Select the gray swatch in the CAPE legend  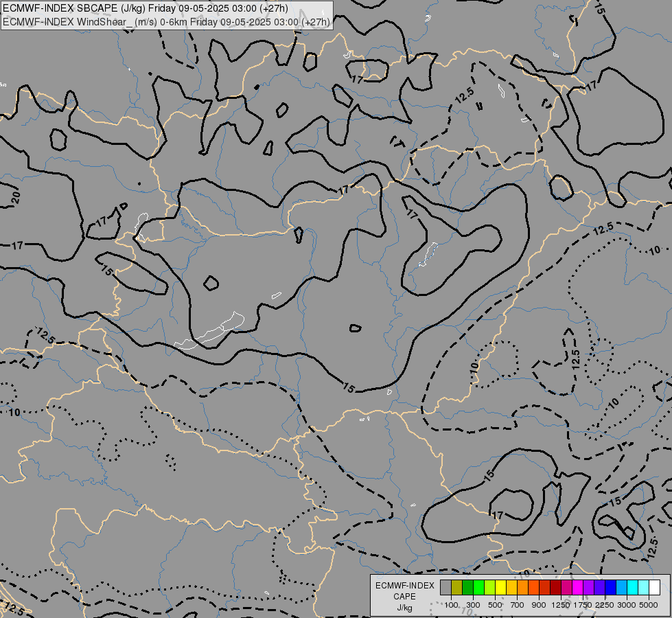[x=445, y=587]
